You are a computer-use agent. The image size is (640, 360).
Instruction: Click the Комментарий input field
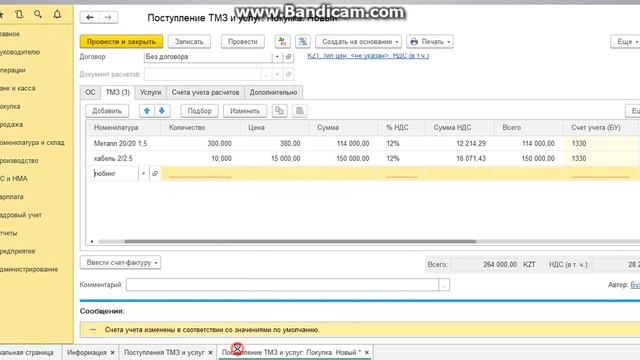tap(282, 285)
